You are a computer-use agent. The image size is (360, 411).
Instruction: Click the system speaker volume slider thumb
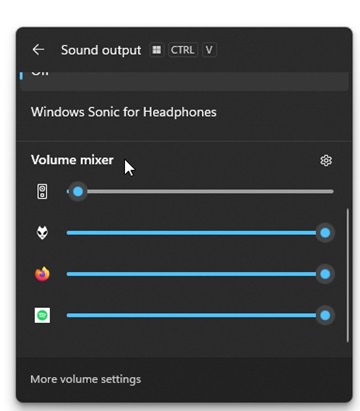click(x=78, y=192)
